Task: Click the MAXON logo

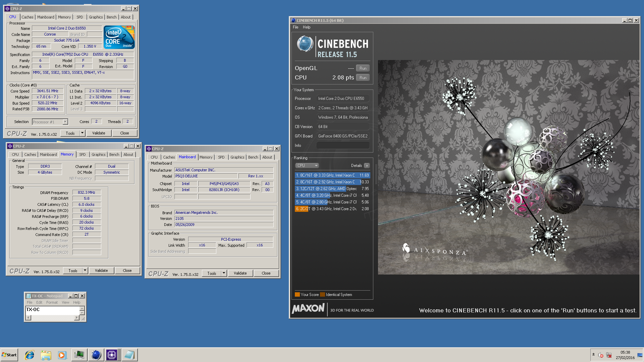Action: 308,309
